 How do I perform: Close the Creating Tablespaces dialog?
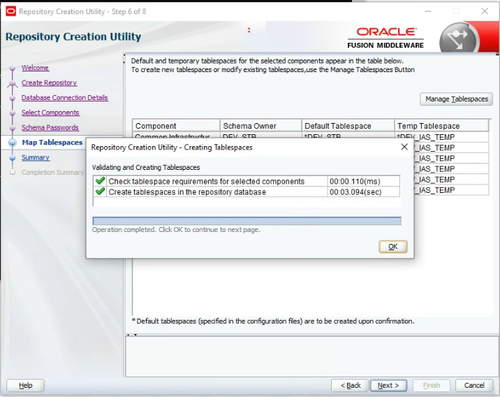tap(404, 147)
